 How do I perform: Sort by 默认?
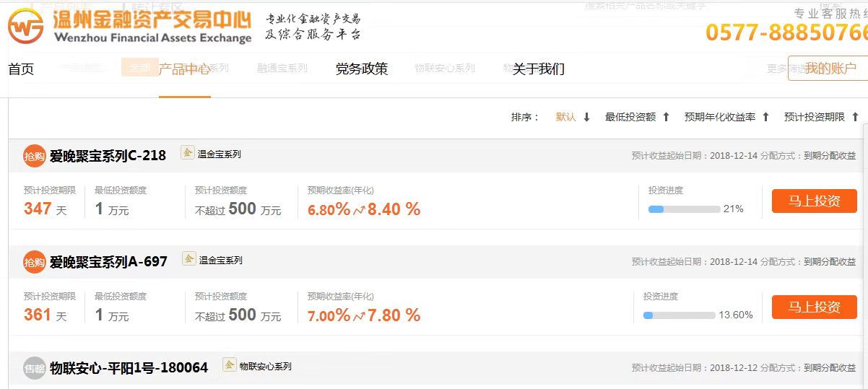[x=565, y=117]
